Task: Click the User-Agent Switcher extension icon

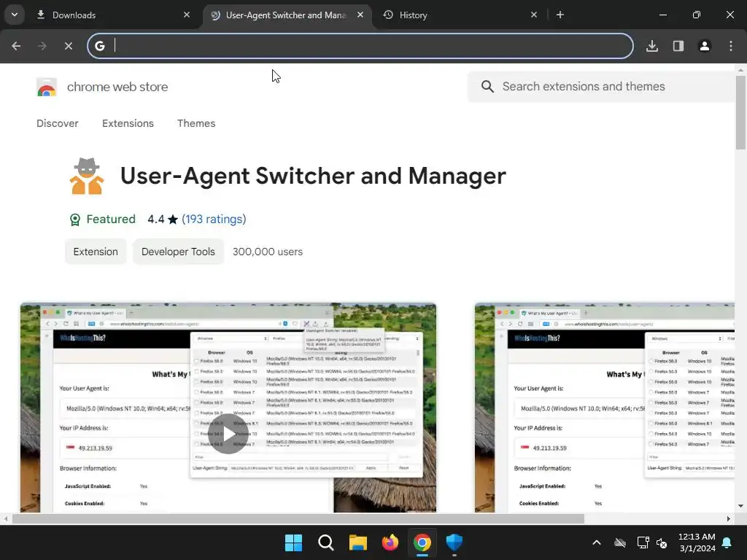Action: point(87,176)
